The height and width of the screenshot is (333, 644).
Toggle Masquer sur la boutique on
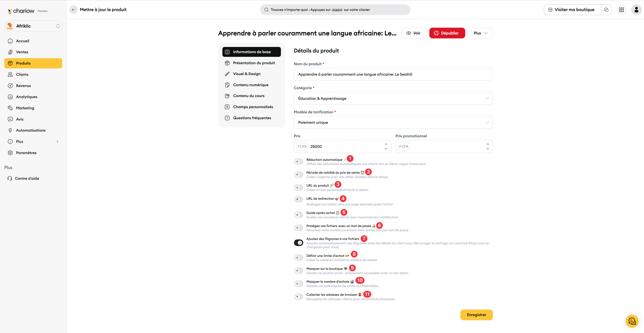point(299,271)
